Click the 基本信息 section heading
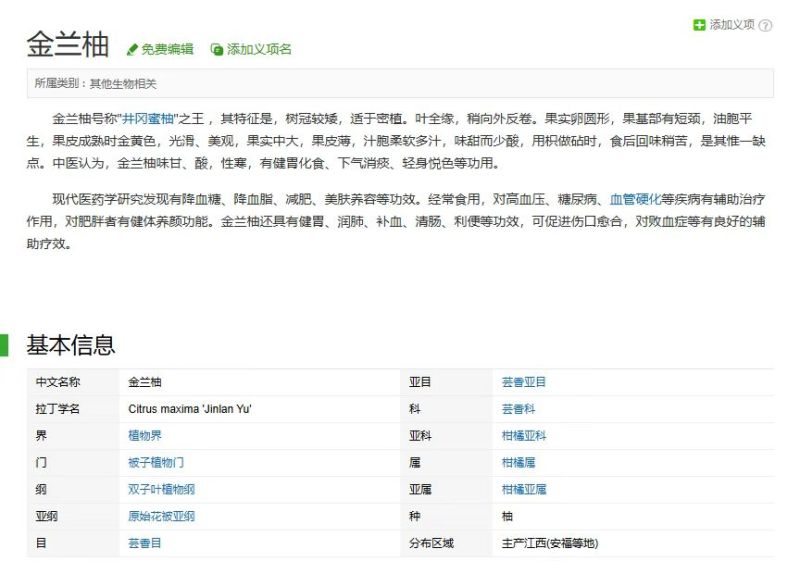800x574 pixels. click(x=71, y=345)
